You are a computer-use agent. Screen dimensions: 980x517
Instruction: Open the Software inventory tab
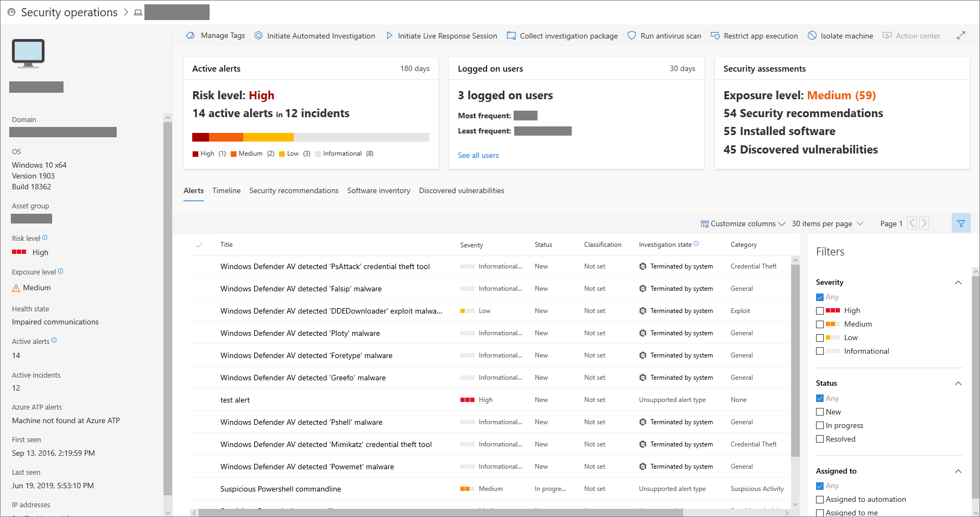[378, 191]
